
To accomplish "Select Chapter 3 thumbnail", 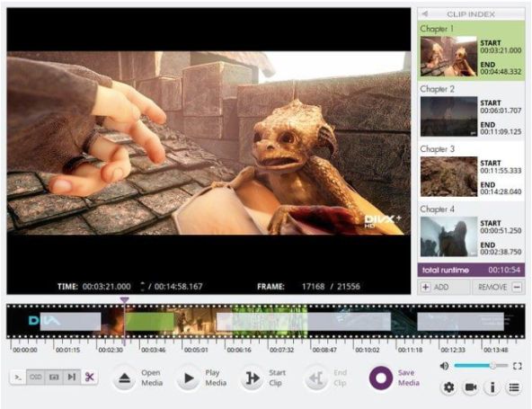I will [x=448, y=176].
